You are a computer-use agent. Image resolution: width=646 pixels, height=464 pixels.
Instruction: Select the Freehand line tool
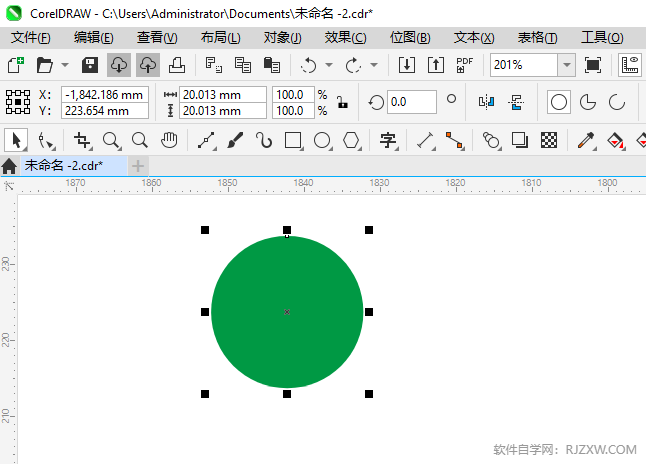click(x=206, y=141)
